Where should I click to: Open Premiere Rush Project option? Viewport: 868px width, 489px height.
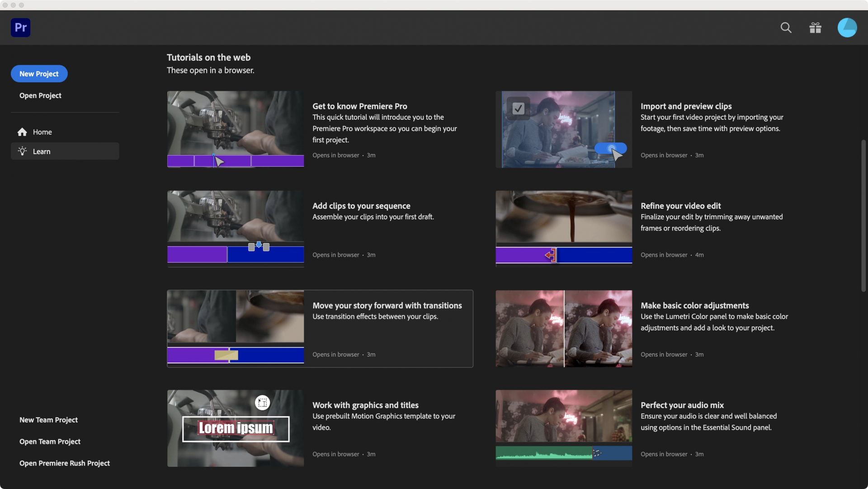tap(65, 463)
